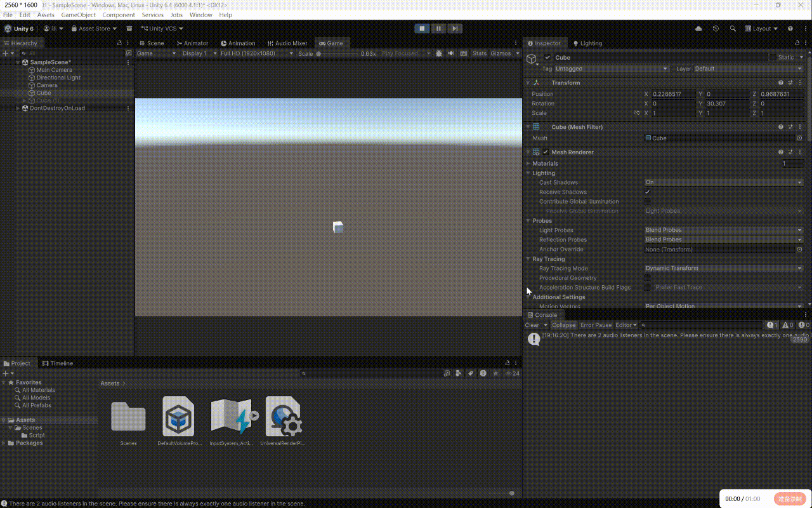This screenshot has height=508, width=812.
Task: Open the Full HD resolution dropdown
Action: [256, 53]
